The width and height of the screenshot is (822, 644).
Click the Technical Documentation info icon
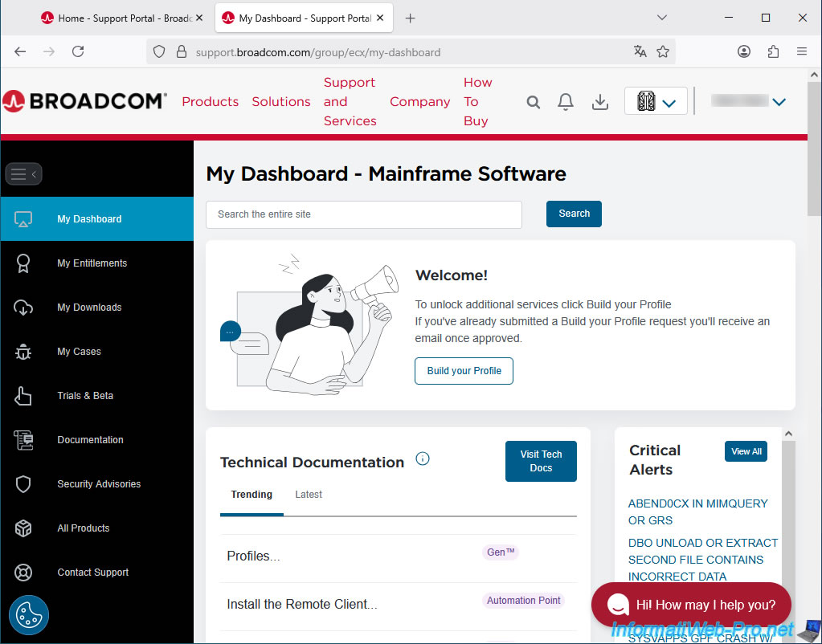(423, 459)
